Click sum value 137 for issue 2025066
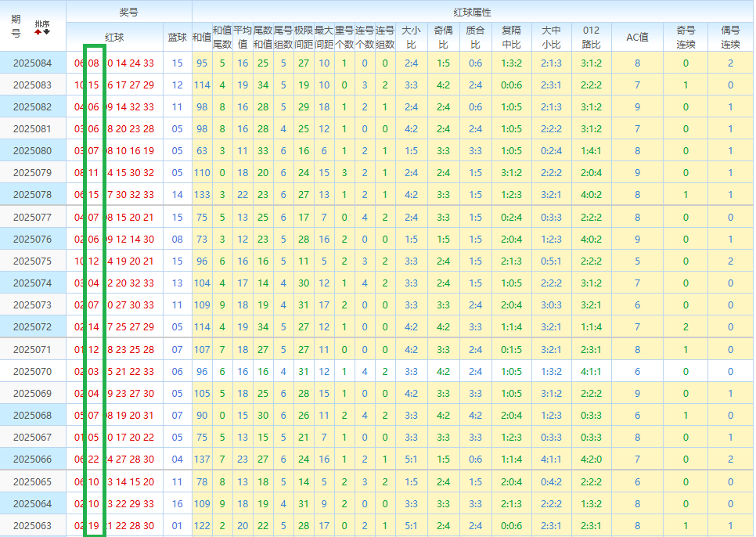This screenshot has height=537, width=756. point(202,460)
